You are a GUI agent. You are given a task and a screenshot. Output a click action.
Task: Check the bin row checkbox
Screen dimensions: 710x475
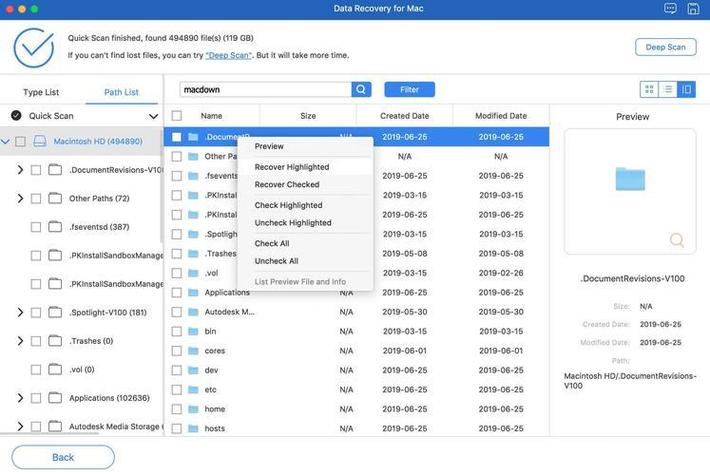click(x=177, y=331)
